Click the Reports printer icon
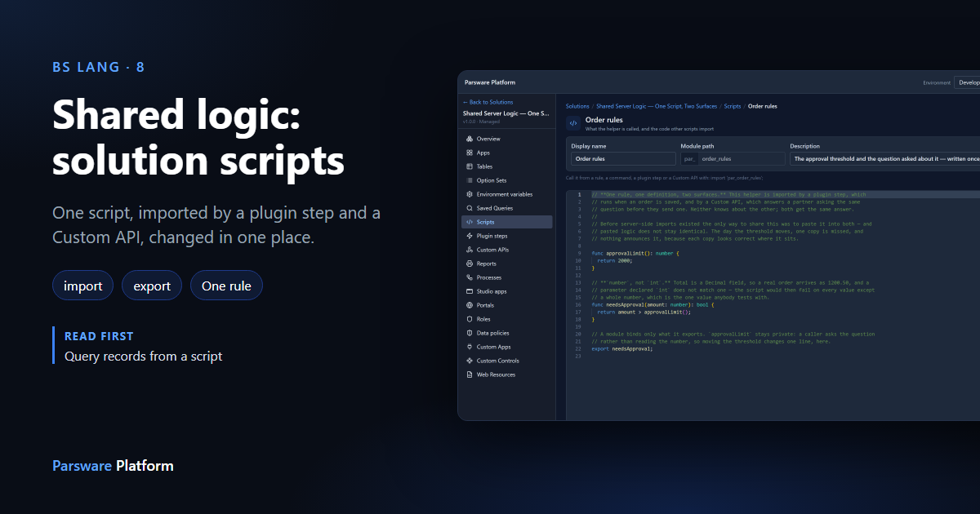980x514 pixels. [x=469, y=264]
